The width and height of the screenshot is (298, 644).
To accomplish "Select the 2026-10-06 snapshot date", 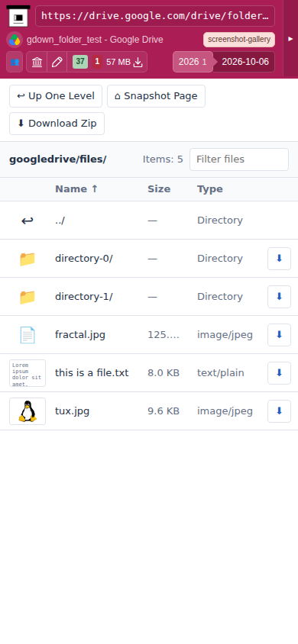I will point(245,62).
